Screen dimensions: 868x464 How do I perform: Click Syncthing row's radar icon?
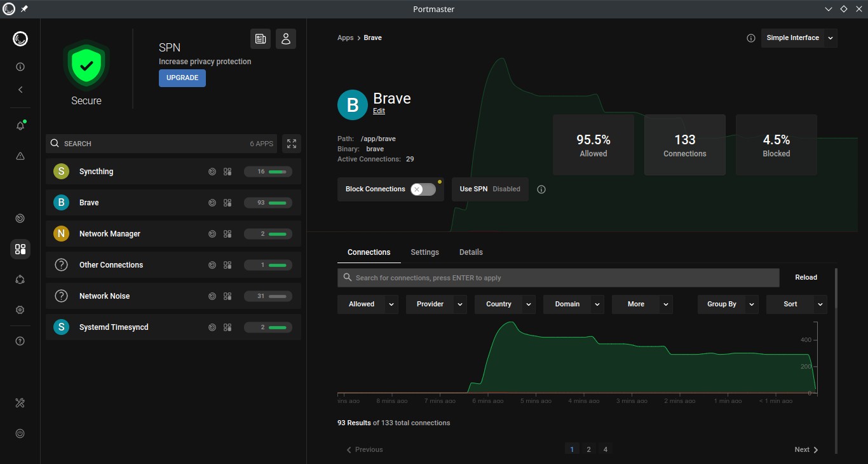tap(212, 172)
